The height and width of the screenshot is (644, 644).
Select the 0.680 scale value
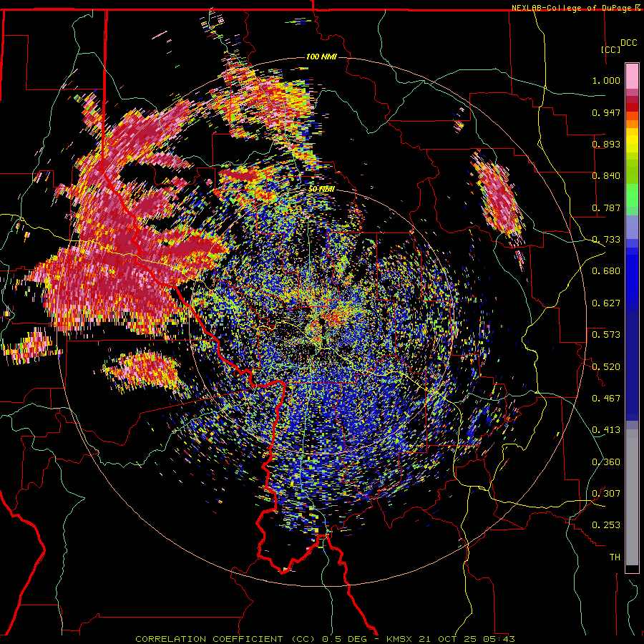point(606,271)
